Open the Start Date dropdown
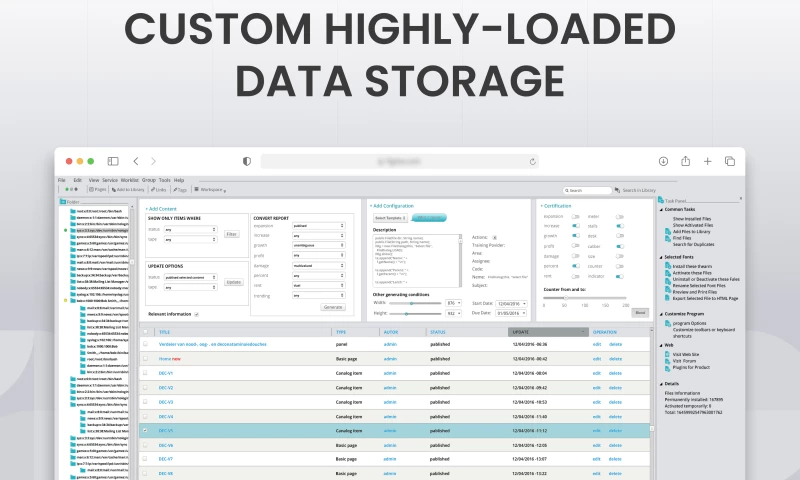The width and height of the screenshot is (800, 480). [x=511, y=304]
